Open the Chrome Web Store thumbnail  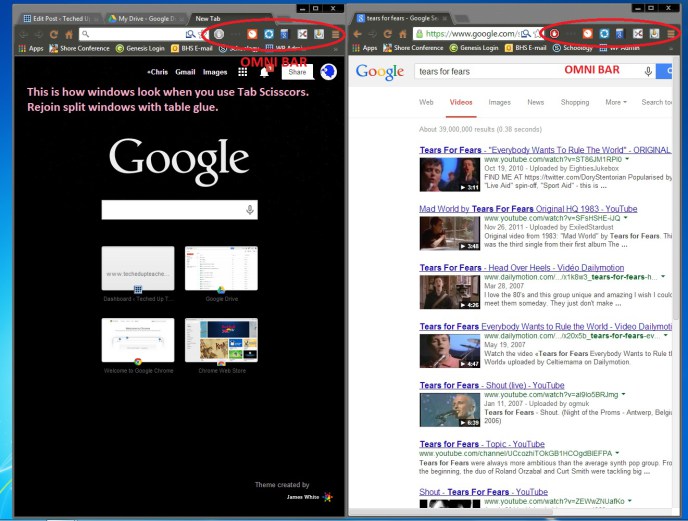[x=221, y=340]
